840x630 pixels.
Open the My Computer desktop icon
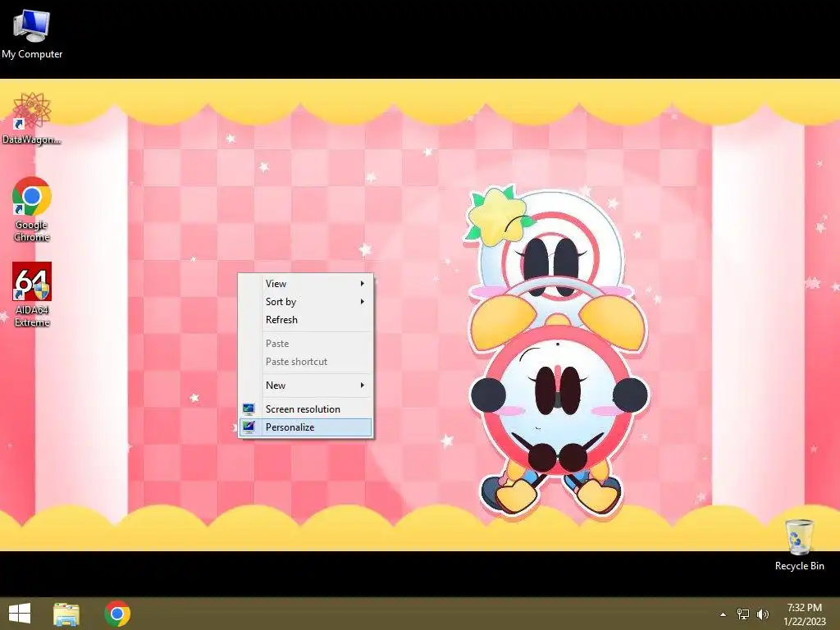tap(32, 34)
